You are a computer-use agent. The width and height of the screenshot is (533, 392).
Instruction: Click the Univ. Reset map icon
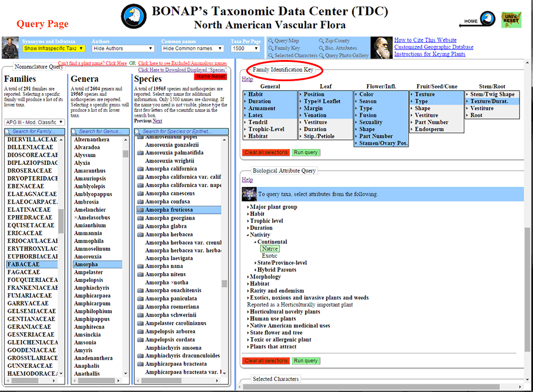(511, 19)
